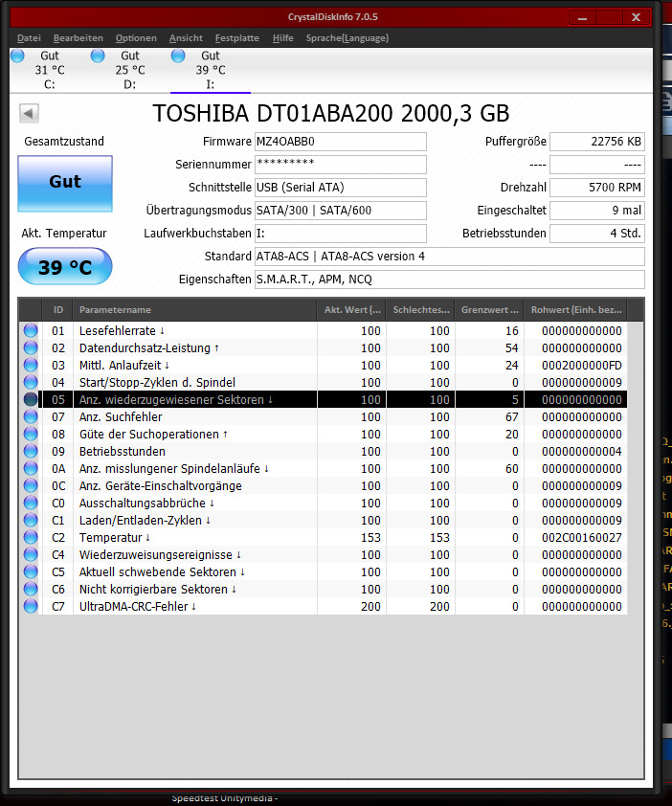The height and width of the screenshot is (806, 672).
Task: Click the Schlechtes... column header
Action: point(421,309)
